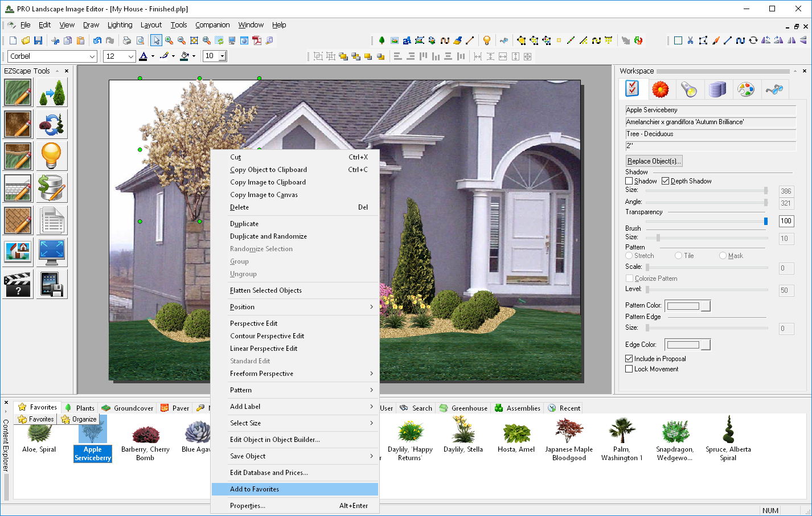Click the lightbulb icon in EZScape Tools
The image size is (812, 516).
pyautogui.click(x=51, y=155)
